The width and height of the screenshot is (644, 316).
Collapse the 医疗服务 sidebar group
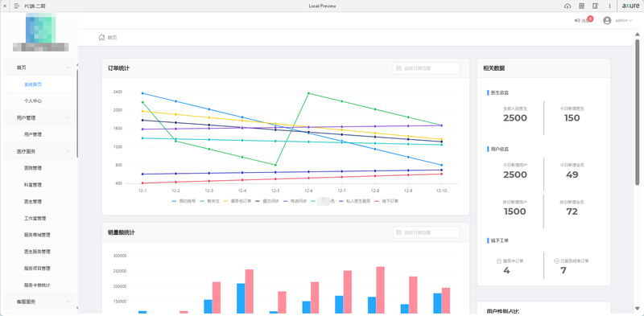click(x=39, y=151)
